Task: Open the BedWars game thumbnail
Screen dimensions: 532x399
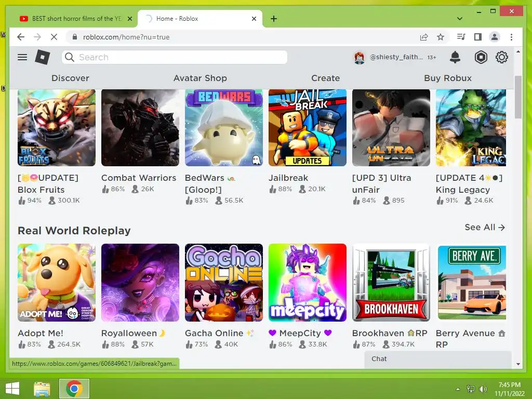Action: (x=224, y=128)
